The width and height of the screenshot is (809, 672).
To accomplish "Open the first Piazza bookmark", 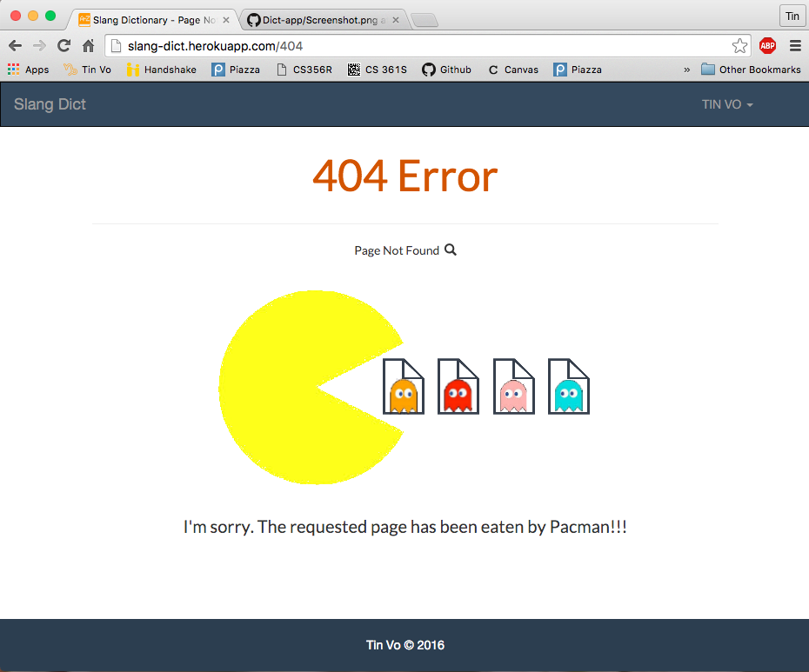I will tap(237, 70).
